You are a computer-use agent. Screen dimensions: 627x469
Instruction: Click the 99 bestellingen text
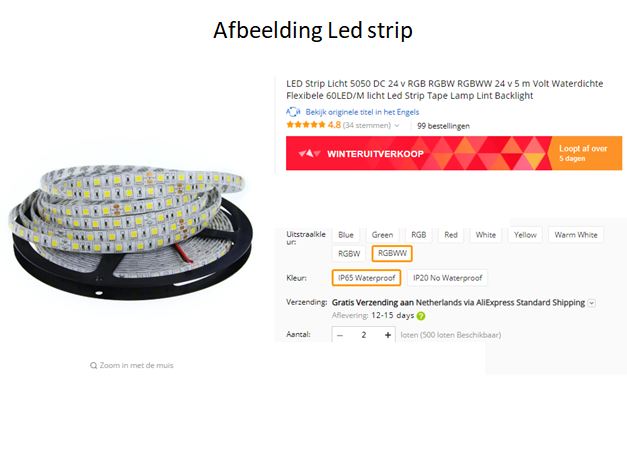[x=443, y=126]
